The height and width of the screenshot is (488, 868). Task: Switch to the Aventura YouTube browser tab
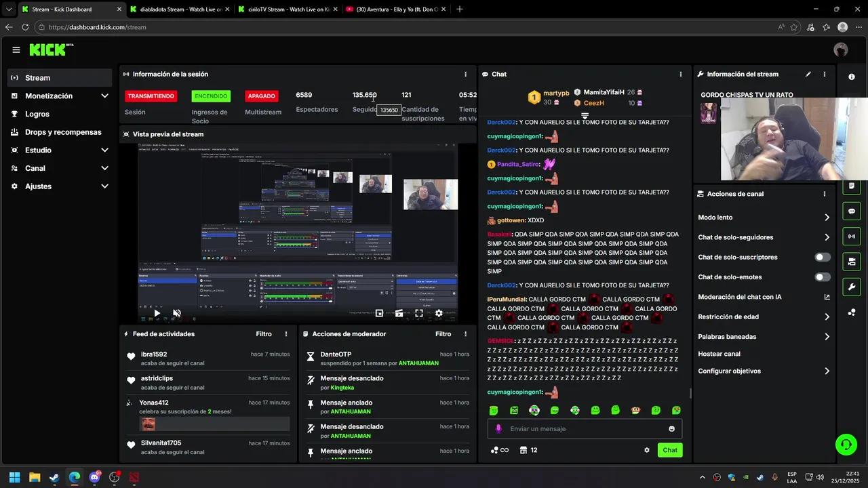(x=397, y=9)
